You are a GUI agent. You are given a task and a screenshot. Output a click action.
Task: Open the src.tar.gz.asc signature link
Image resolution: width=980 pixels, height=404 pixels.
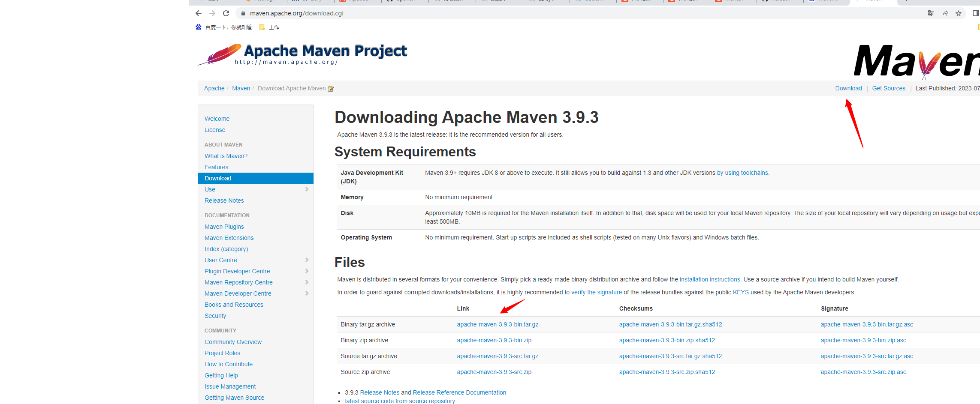point(867,356)
